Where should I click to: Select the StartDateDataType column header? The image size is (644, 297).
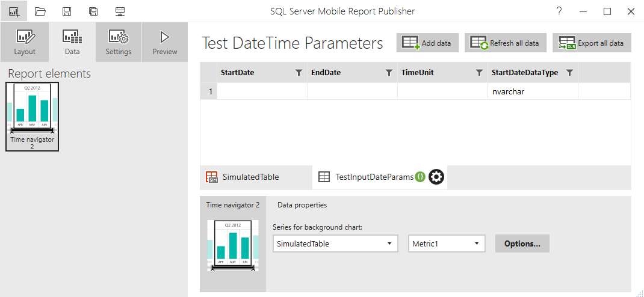click(x=533, y=73)
